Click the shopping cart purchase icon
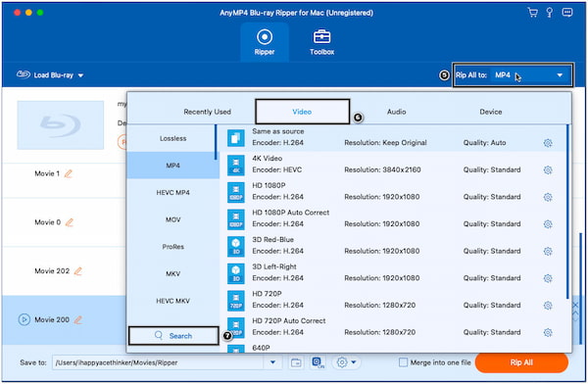 pyautogui.click(x=532, y=13)
